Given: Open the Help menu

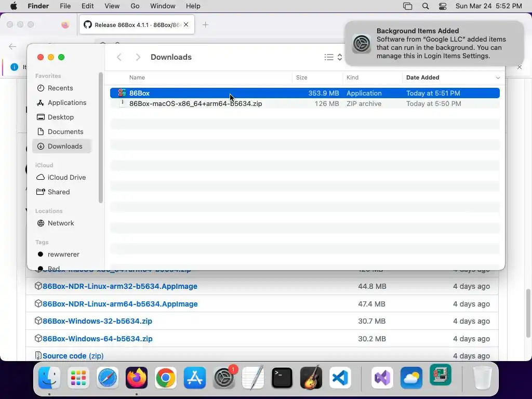Looking at the screenshot, I should tap(193, 6).
